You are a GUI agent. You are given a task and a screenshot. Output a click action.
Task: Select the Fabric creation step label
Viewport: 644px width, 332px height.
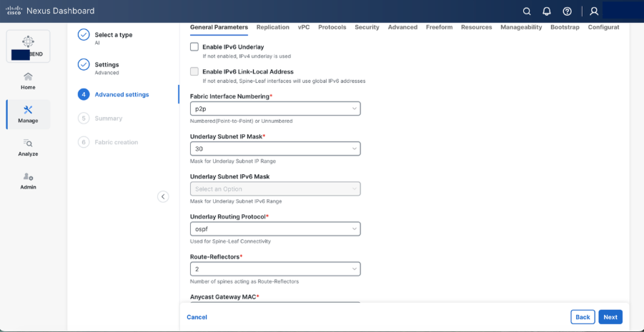[x=117, y=142]
